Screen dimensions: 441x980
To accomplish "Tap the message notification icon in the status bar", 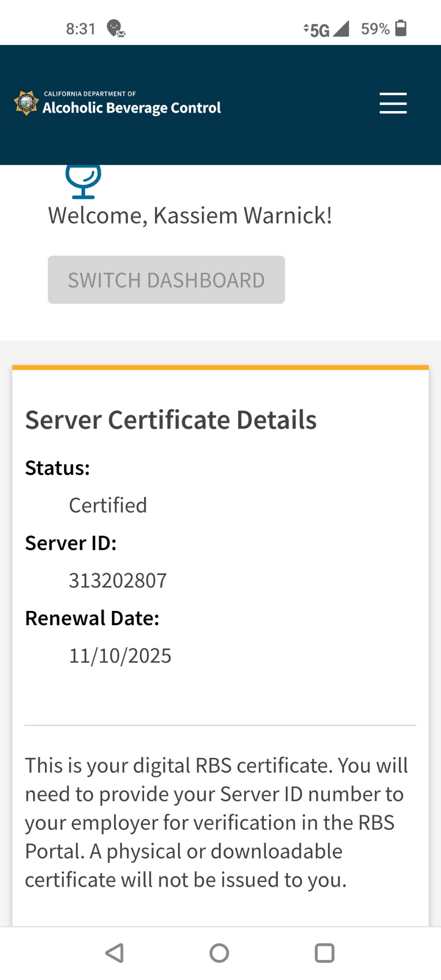I will click(115, 29).
